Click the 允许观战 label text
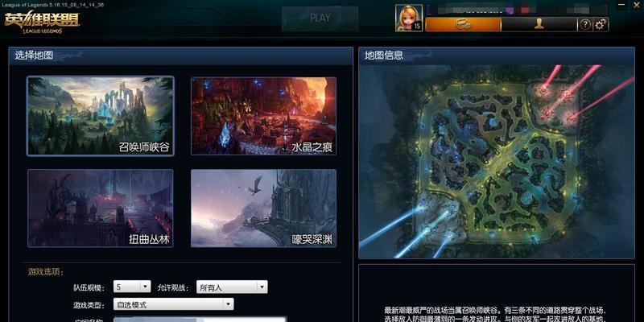Screen dimensions: 644x322 [173, 287]
